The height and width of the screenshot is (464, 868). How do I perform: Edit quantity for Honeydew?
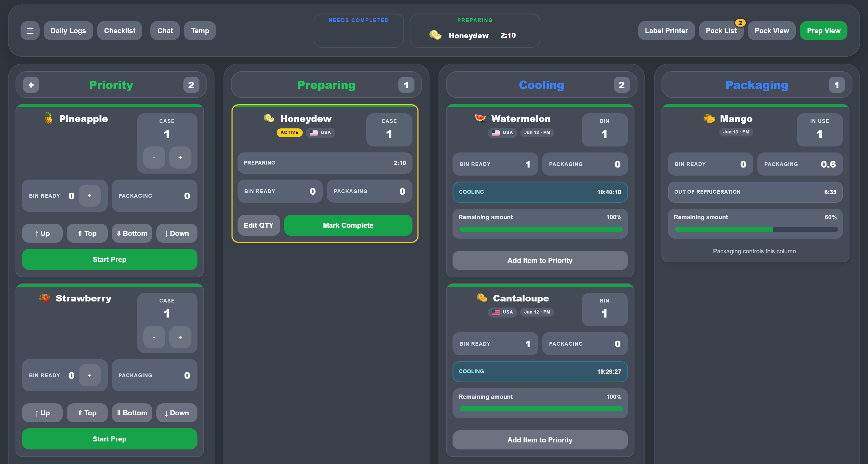259,225
